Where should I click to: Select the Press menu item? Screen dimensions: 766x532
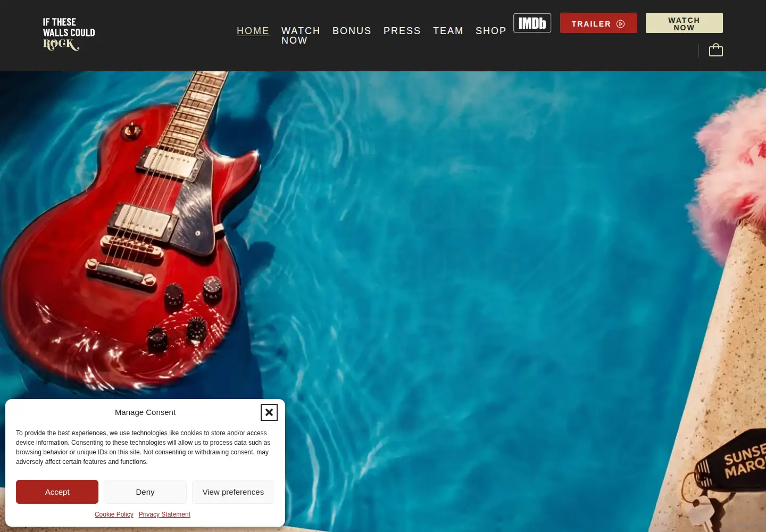point(402,31)
